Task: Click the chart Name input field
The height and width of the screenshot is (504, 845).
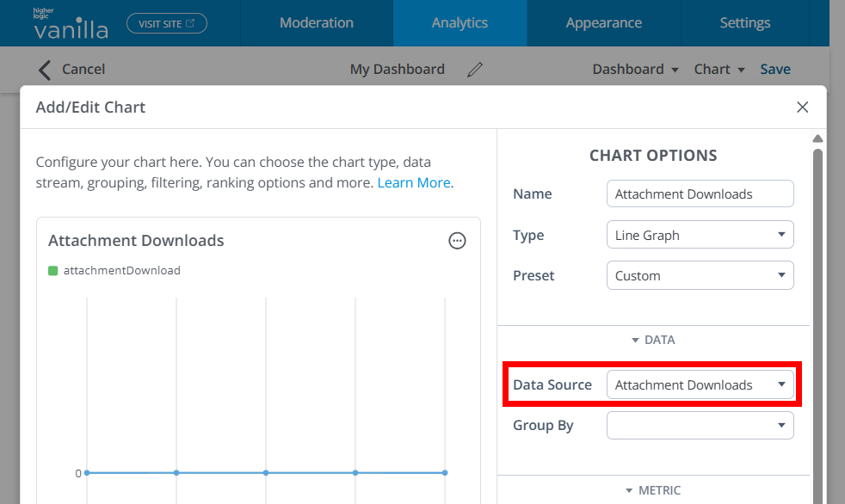Action: tap(700, 194)
